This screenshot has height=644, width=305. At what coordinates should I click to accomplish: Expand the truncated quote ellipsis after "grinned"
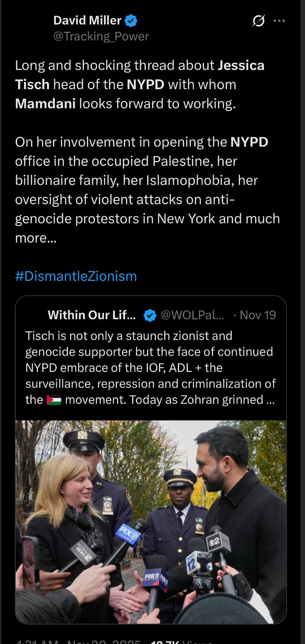[270, 400]
